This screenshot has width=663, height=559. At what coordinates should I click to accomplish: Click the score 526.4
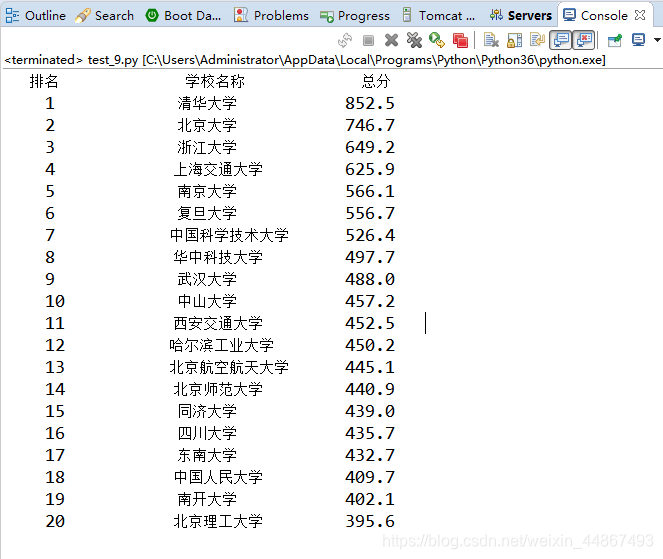[370, 235]
